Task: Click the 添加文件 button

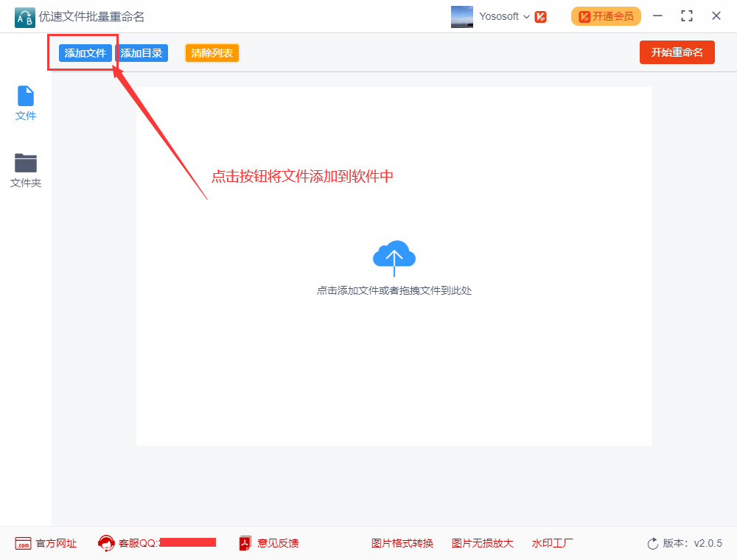Action: [85, 53]
